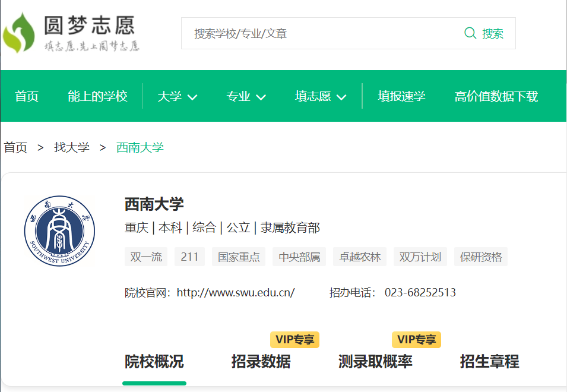Viewport: 567px width, 392px height.
Task: Click the 西南大学 university emblem
Action: [x=59, y=231]
